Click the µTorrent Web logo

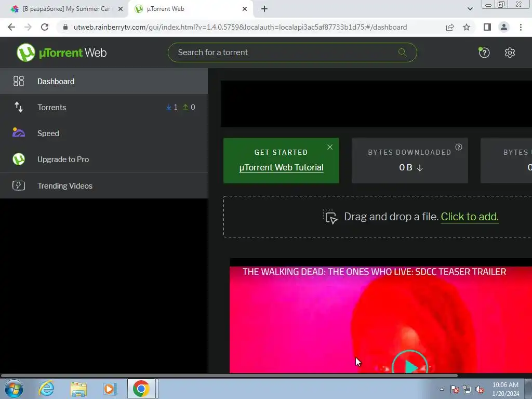61,52
